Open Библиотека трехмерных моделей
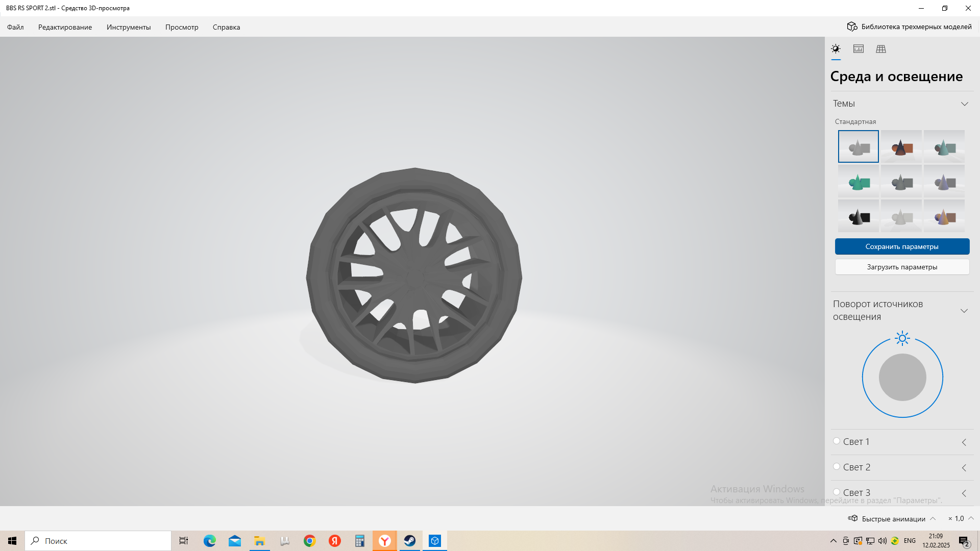Screen dimensions: 980x551 pos(909,27)
